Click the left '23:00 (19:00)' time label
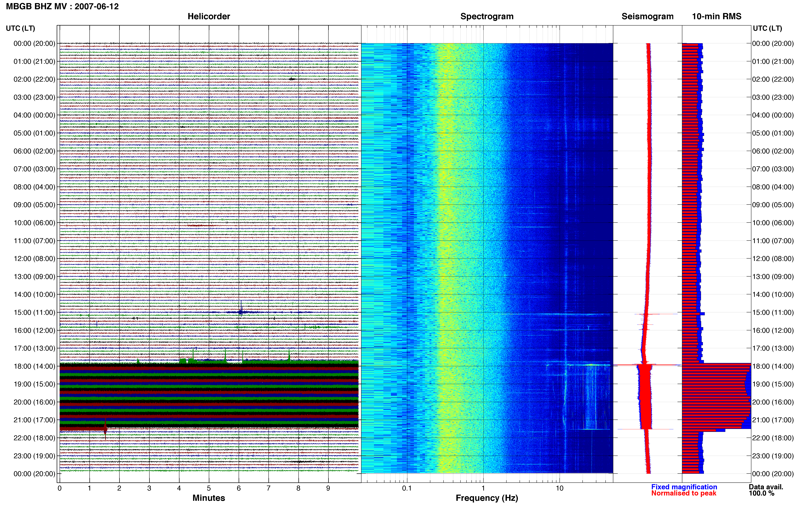Viewport: 812px width, 508px height. click(x=34, y=456)
